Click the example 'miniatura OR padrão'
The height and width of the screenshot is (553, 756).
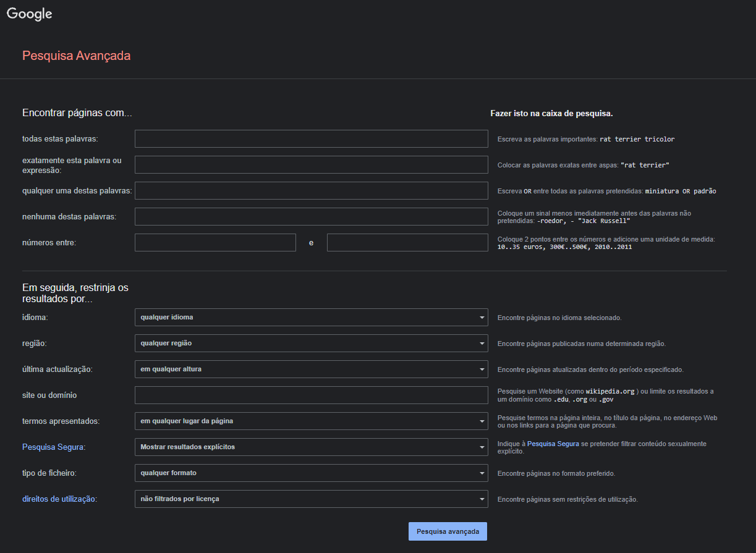[681, 192]
